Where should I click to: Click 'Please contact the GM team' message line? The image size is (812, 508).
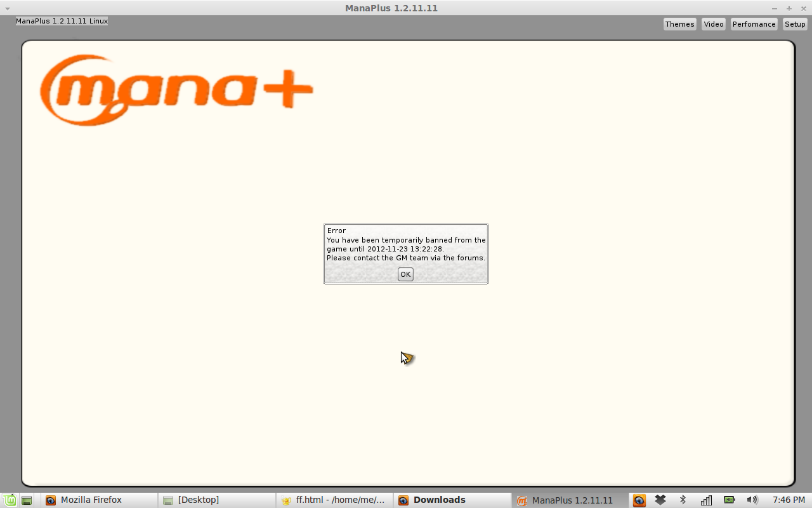pyautogui.click(x=406, y=258)
